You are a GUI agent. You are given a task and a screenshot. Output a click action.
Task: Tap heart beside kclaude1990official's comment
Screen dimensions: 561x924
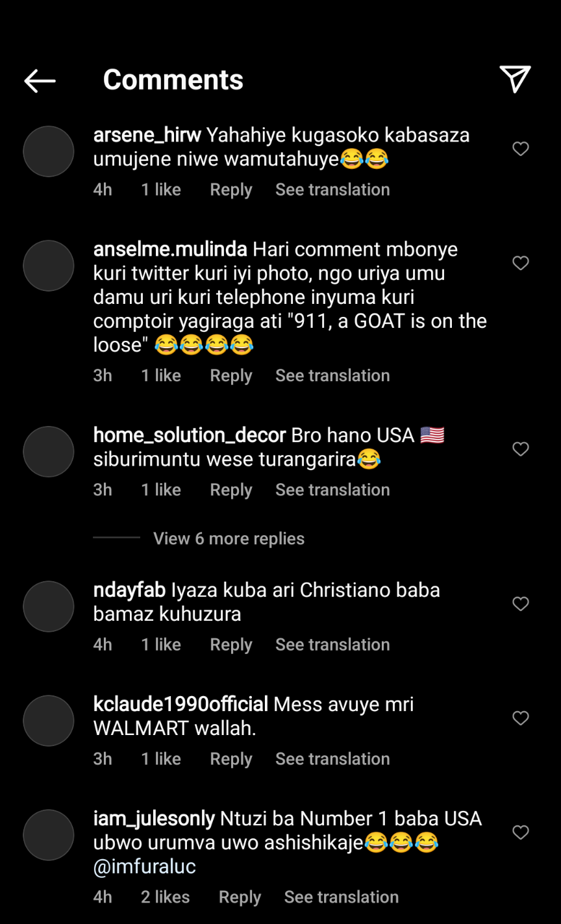tap(521, 718)
